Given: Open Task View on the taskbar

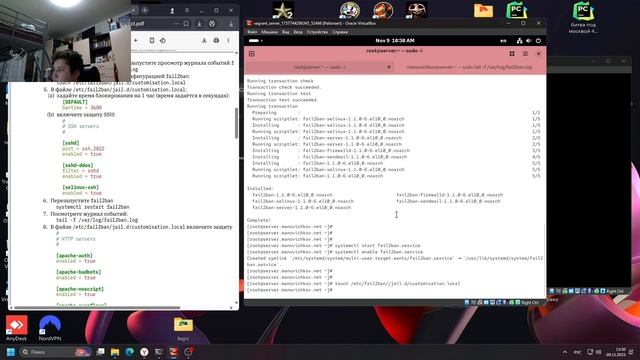Looking at the screenshot, I should [x=100, y=352].
